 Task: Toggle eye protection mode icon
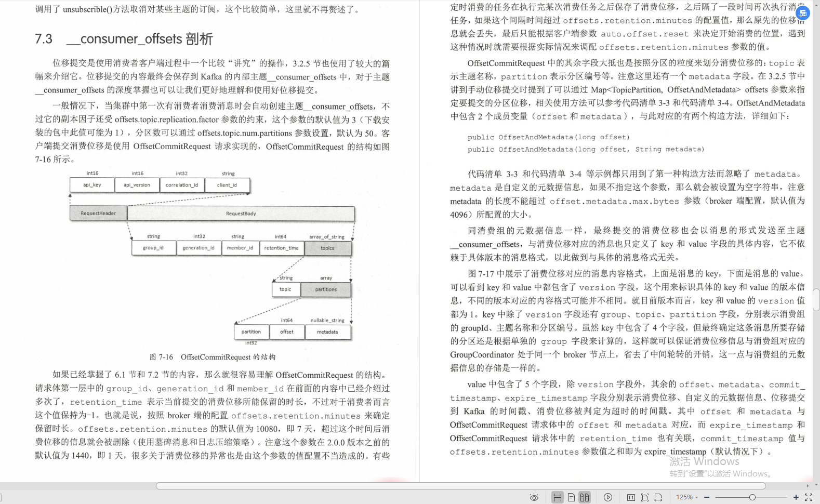coord(534,497)
